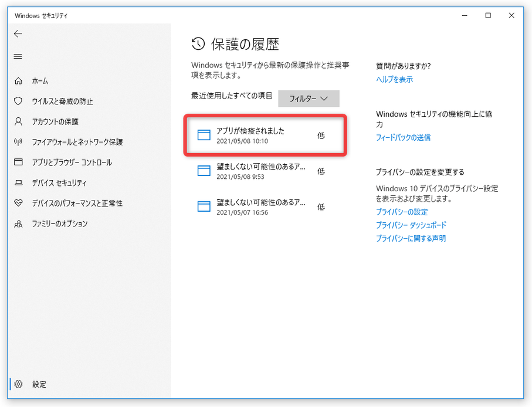
Task: Click the person icon for account protection
Action: click(18, 121)
